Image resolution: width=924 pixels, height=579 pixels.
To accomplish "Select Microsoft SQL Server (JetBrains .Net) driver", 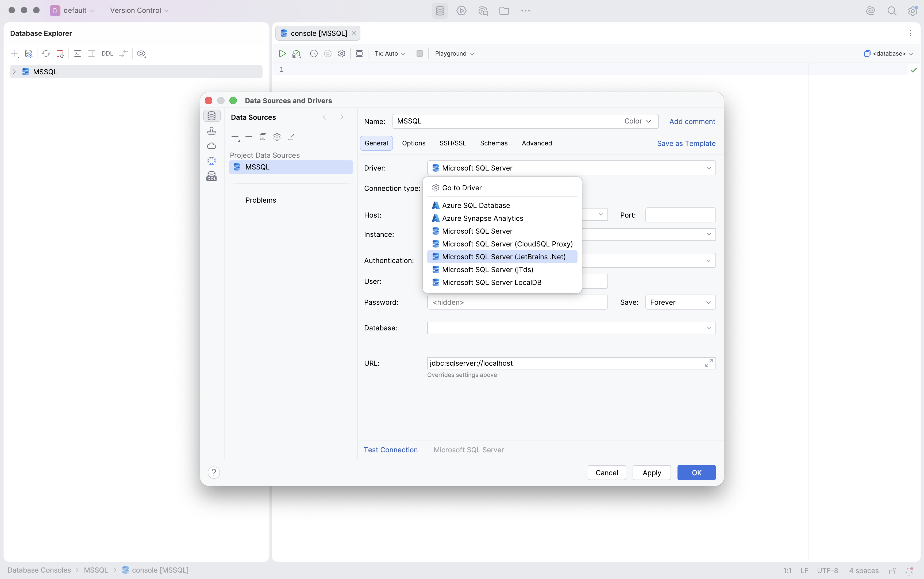I will 502,257.
